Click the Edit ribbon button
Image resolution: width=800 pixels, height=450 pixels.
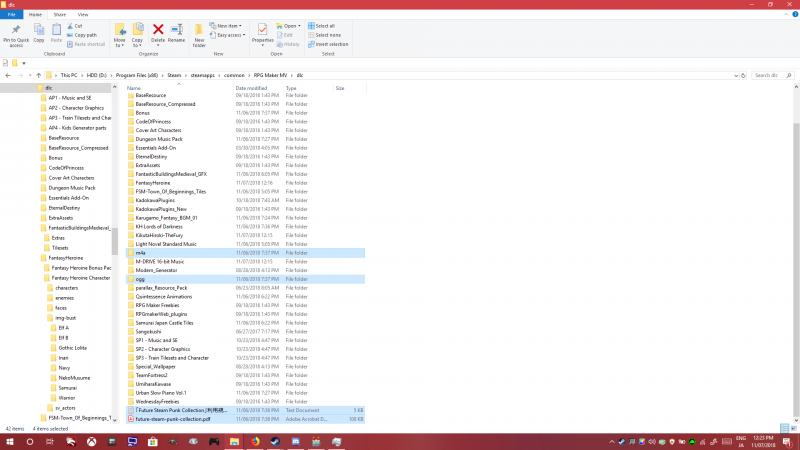285,35
